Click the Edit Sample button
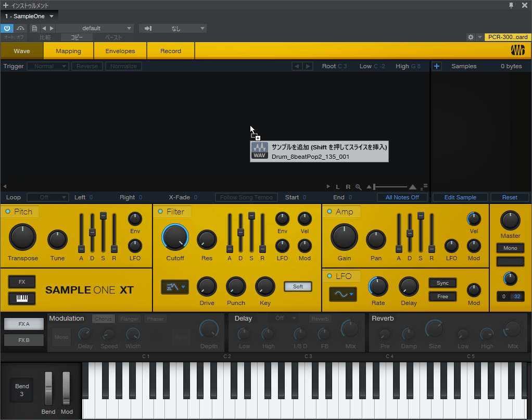Viewport: 532px width, 420px height. tap(460, 197)
